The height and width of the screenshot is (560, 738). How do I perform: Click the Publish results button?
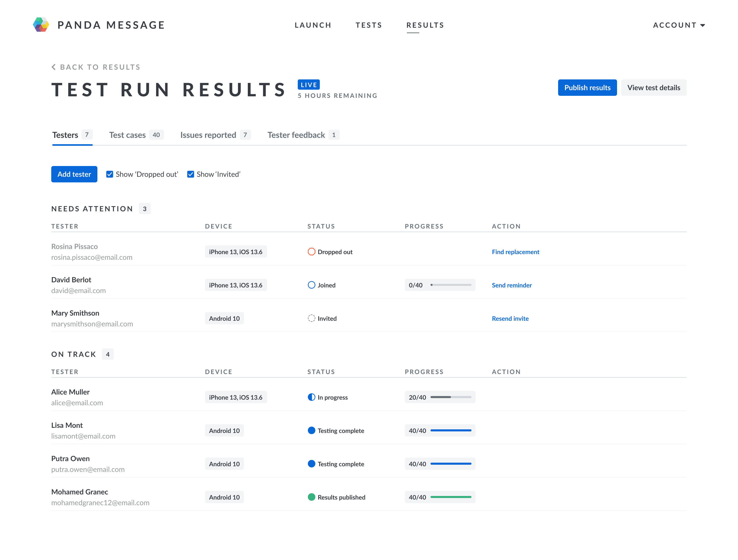[x=587, y=88]
